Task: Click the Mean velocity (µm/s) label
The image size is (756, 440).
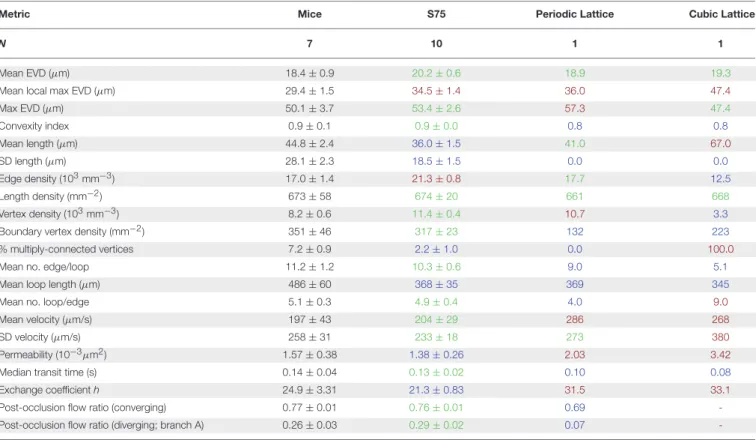Action: (46, 320)
